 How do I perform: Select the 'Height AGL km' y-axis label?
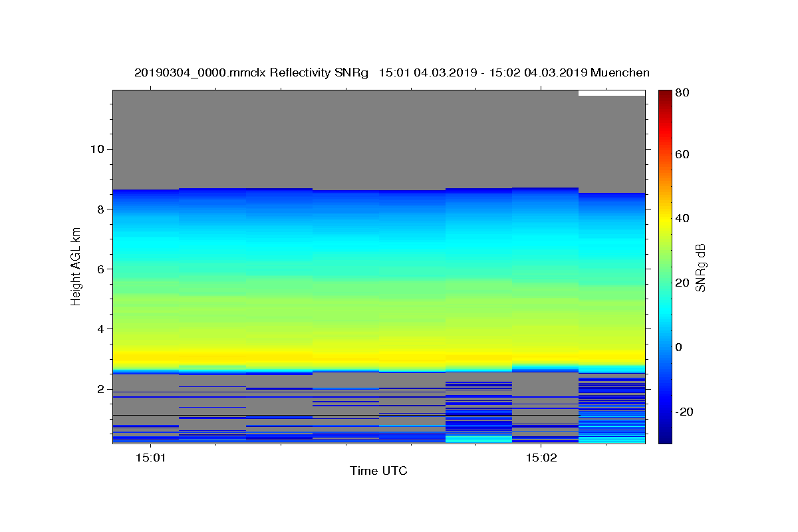76,266
